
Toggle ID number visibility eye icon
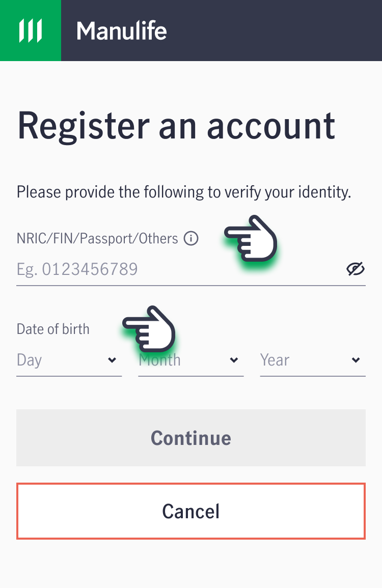356,269
